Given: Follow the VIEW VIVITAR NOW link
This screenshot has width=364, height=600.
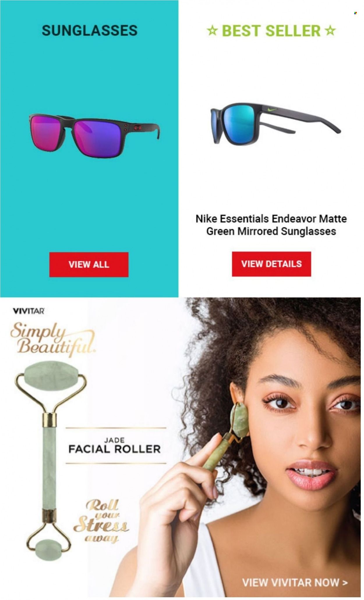Looking at the screenshot, I should (295, 582).
